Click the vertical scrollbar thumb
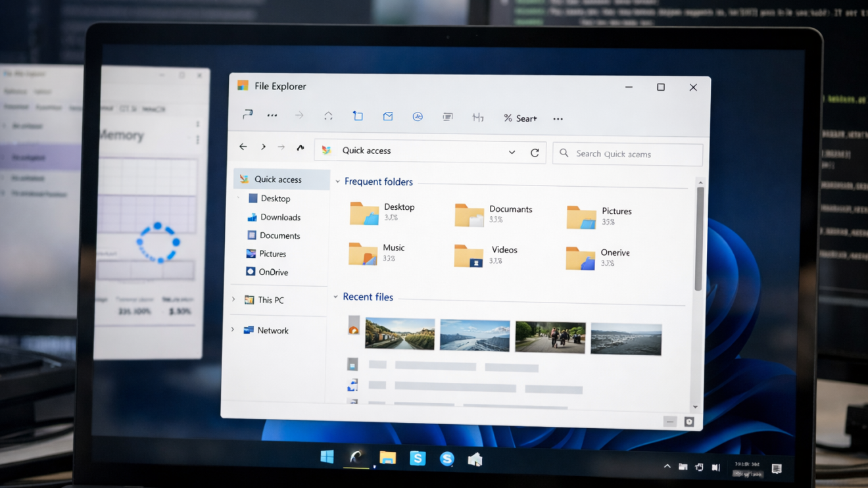Image resolution: width=868 pixels, height=488 pixels. [700, 239]
